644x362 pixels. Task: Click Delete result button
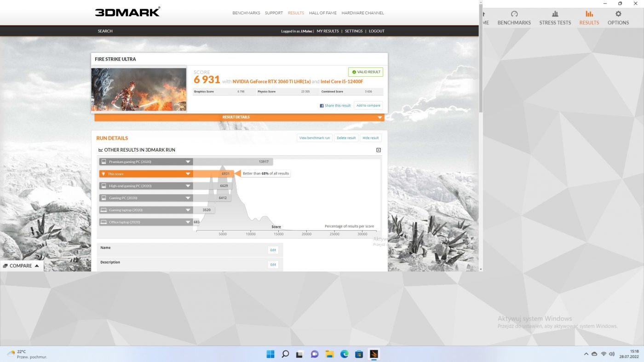346,138
